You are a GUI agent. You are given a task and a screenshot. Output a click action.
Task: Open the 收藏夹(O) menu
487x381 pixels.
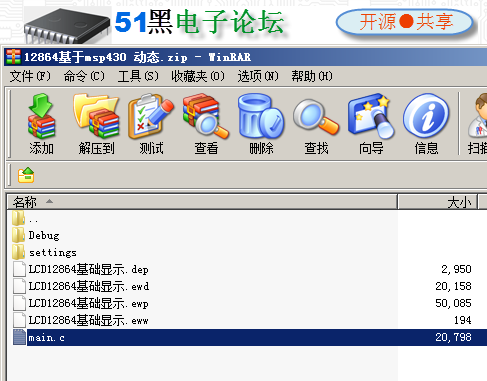point(198,76)
